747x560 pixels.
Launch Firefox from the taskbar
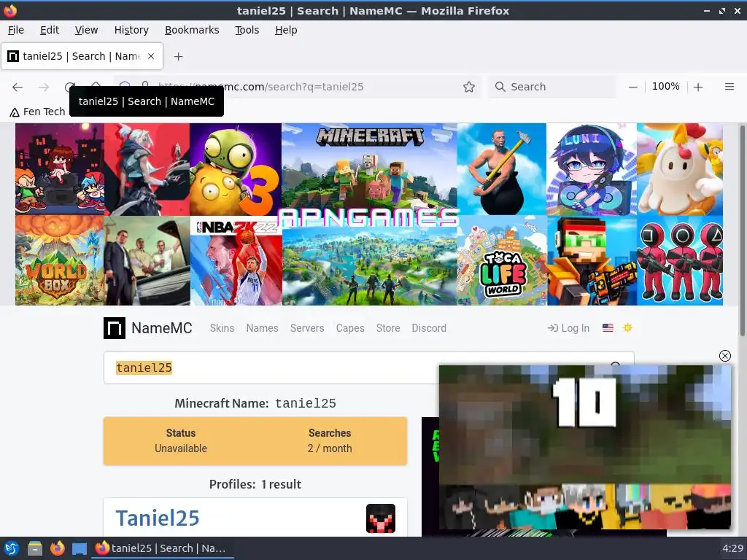[57, 548]
